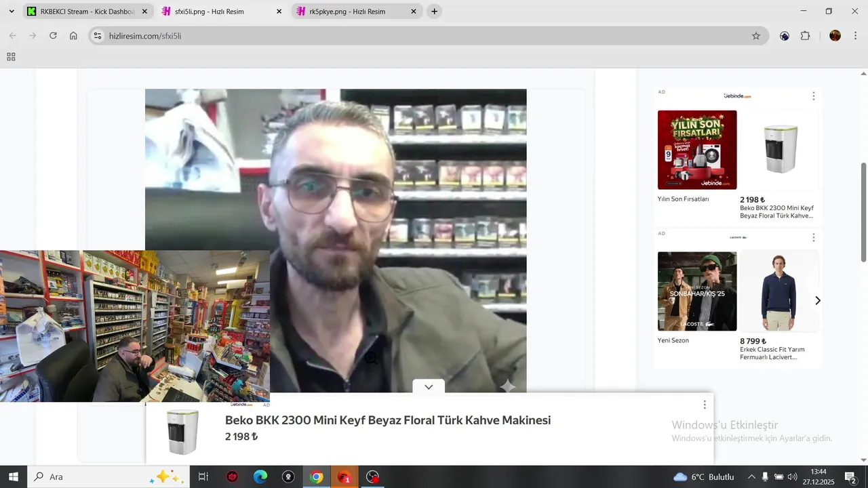The height and width of the screenshot is (488, 868).
Task: Switch to RKBEKCI Stream Kick Dashboard tab
Action: 87,12
